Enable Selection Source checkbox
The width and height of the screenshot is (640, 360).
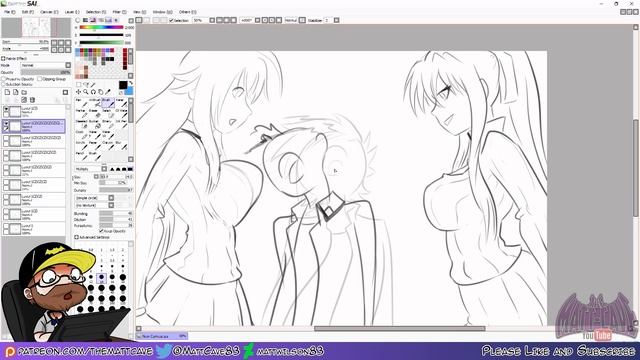(3, 84)
